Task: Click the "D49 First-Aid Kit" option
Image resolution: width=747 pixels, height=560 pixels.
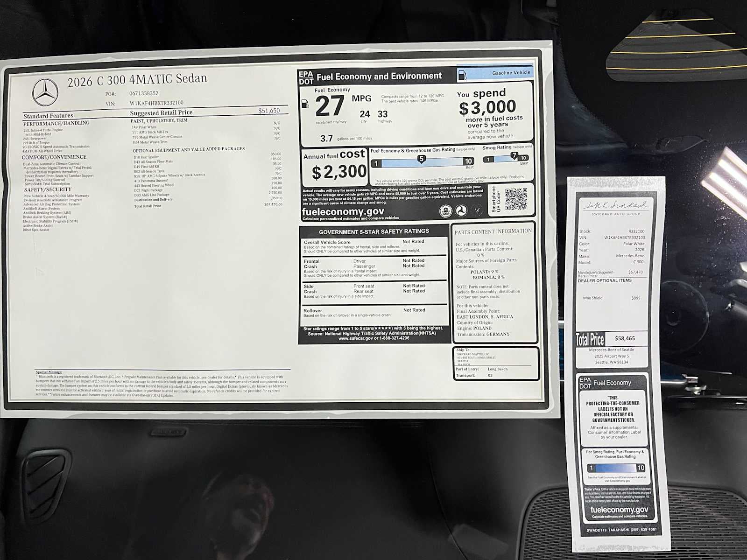Action: [x=146, y=167]
